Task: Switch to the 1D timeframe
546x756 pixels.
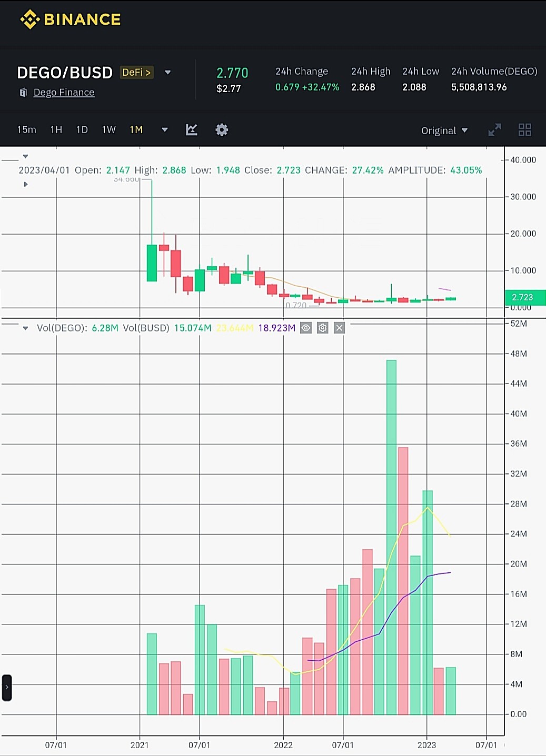Action: click(82, 129)
